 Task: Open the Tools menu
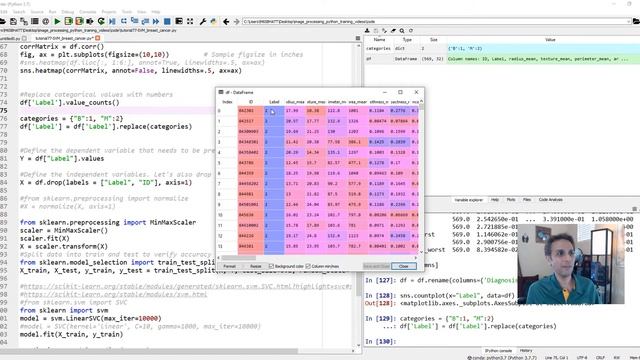click(x=127, y=12)
